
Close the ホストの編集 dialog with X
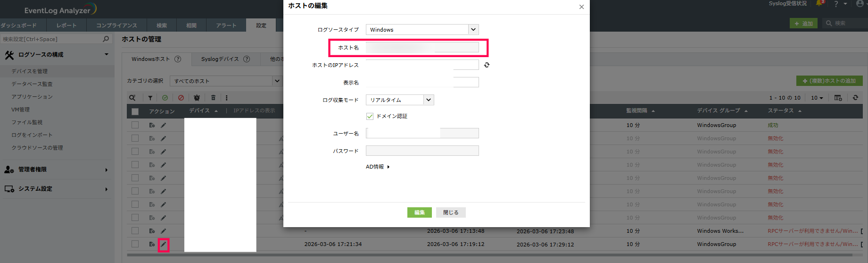click(x=581, y=7)
